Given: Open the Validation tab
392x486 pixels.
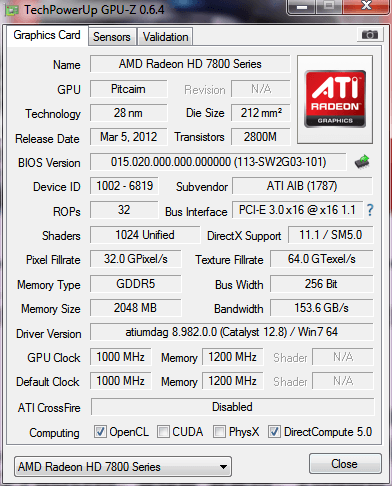Looking at the screenshot, I should pos(165,37).
